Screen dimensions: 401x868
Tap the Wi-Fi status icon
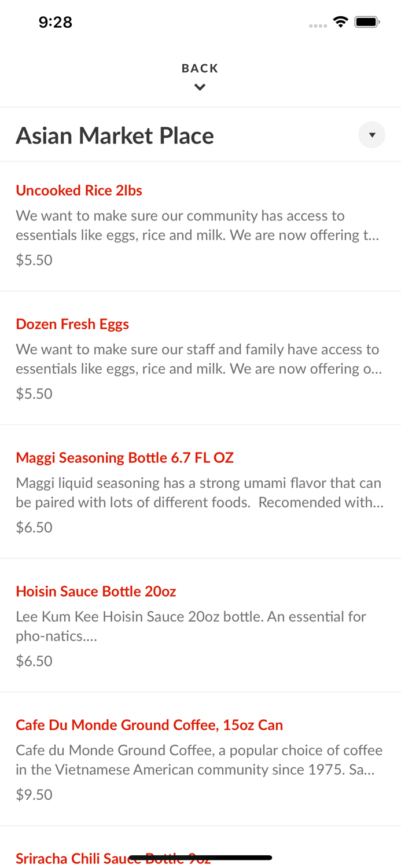[x=341, y=21]
